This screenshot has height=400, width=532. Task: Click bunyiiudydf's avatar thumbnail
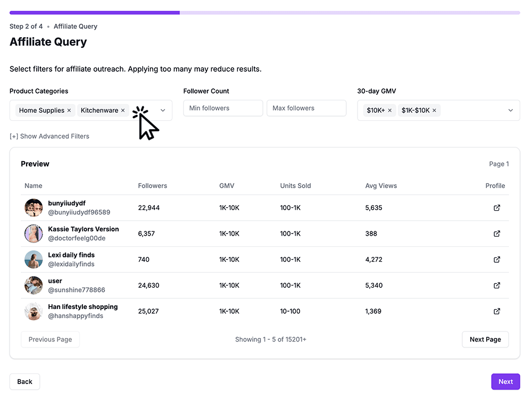pos(34,207)
